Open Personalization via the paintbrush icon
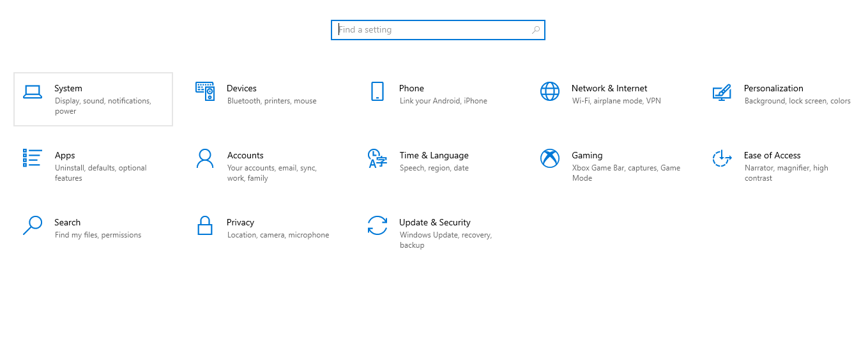This screenshot has width=868, height=362. pyautogui.click(x=722, y=92)
